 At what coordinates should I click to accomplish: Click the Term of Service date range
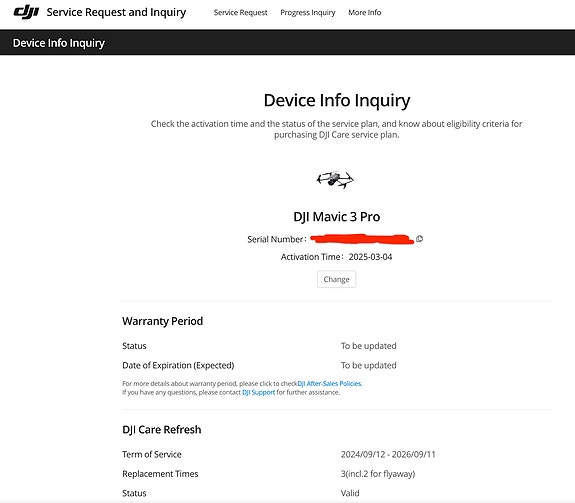(388, 455)
